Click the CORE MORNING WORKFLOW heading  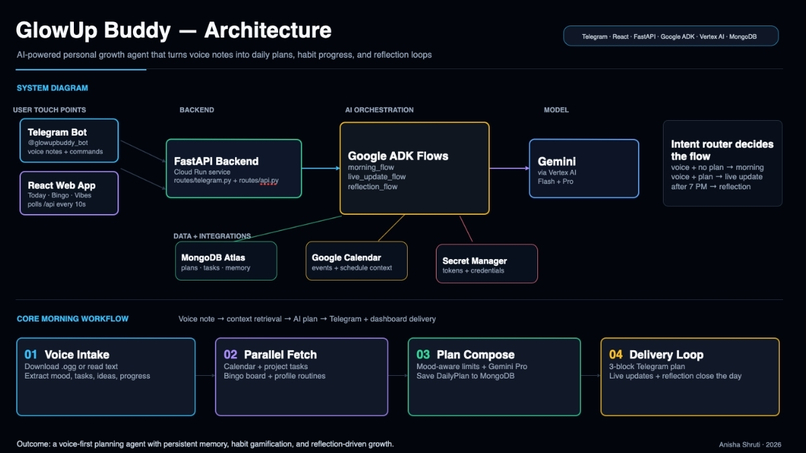pyautogui.click(x=72, y=319)
